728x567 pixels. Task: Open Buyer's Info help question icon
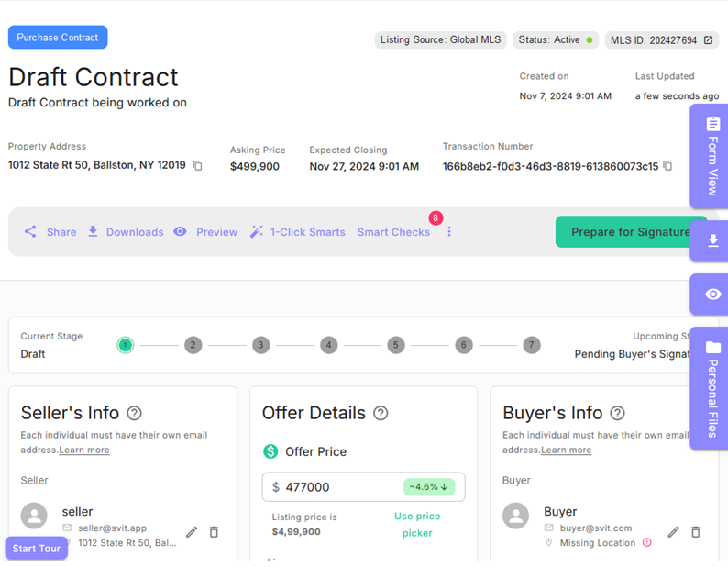(x=617, y=413)
